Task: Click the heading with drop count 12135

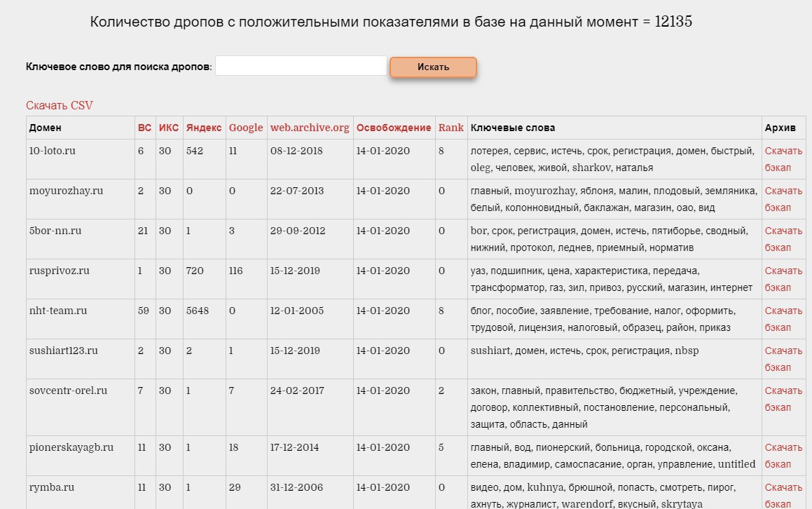Action: click(x=391, y=21)
